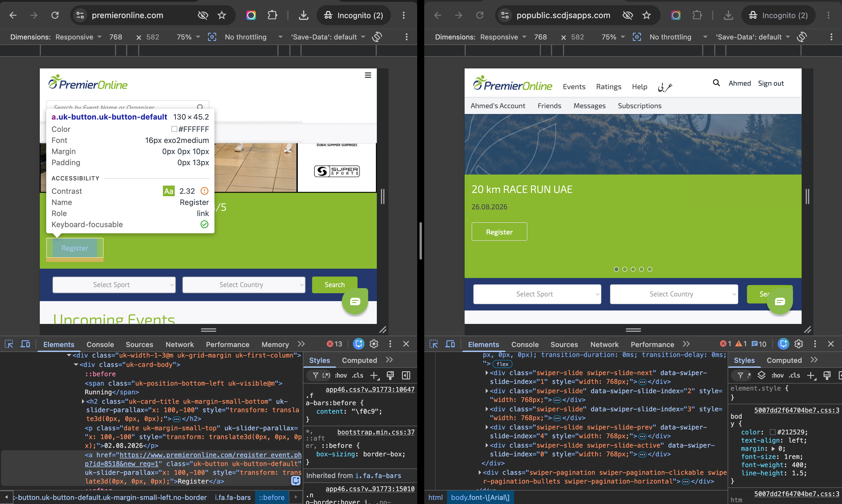Click the search magnifier on right PremierOnline page
This screenshot has height=504, width=842.
716,83
